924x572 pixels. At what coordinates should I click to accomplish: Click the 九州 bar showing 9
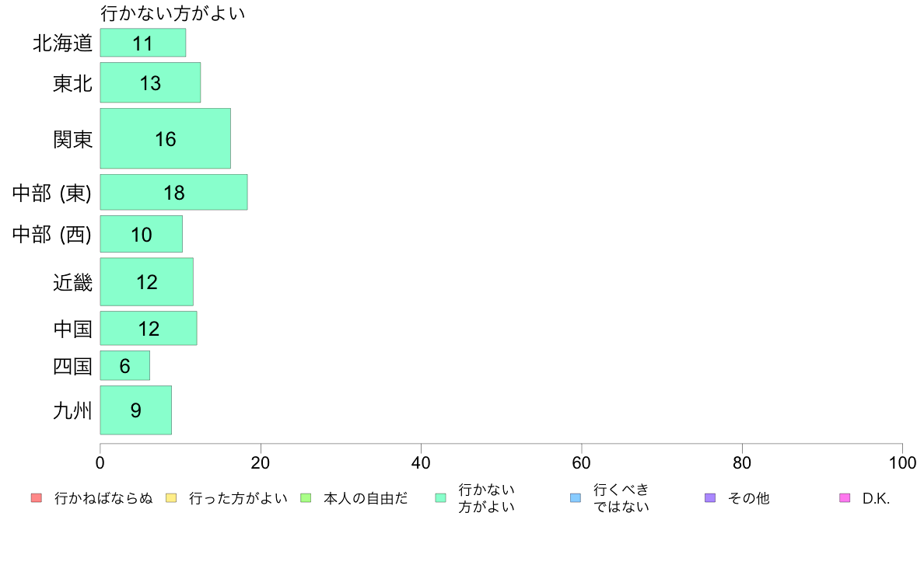coord(135,410)
